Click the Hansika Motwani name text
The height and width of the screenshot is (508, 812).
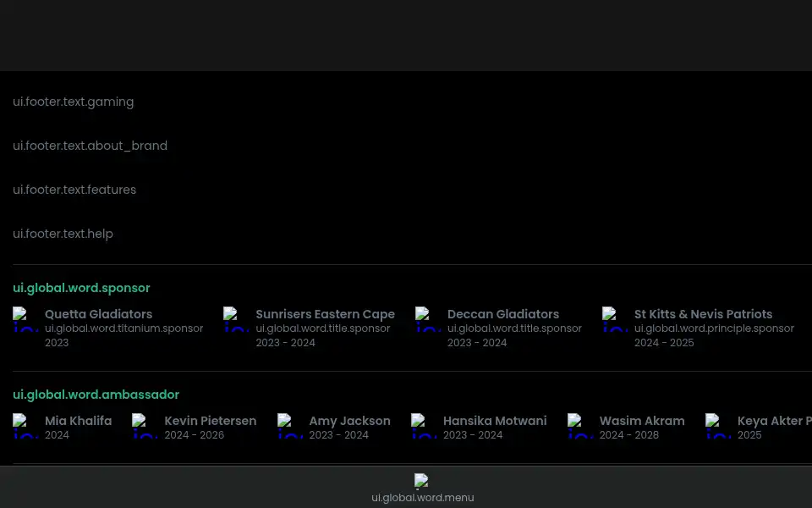coord(495,421)
